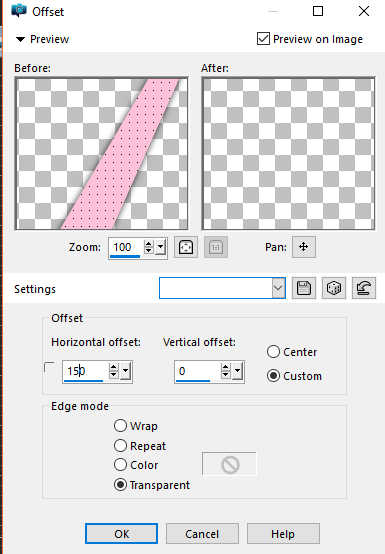The height and width of the screenshot is (554, 385).
Task: Open the Zoom value dropdown arrow
Action: coord(160,247)
